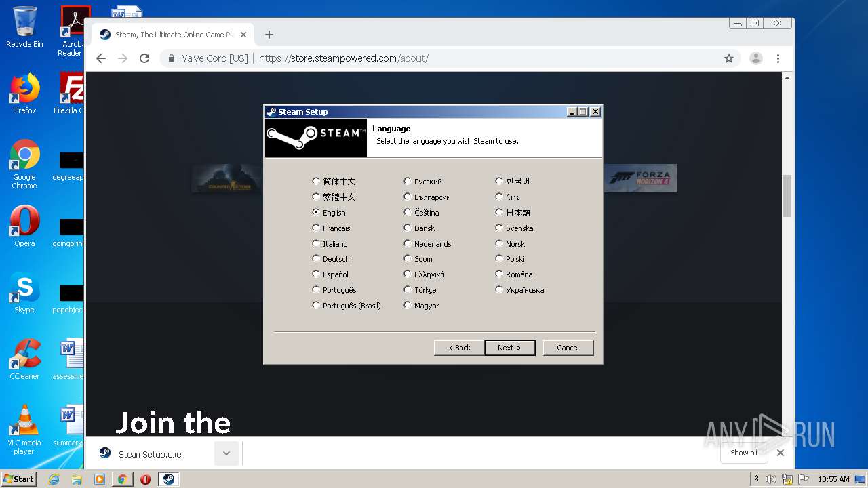Select the Ελληνικά radio button
The height and width of the screenshot is (488, 868).
(x=408, y=274)
